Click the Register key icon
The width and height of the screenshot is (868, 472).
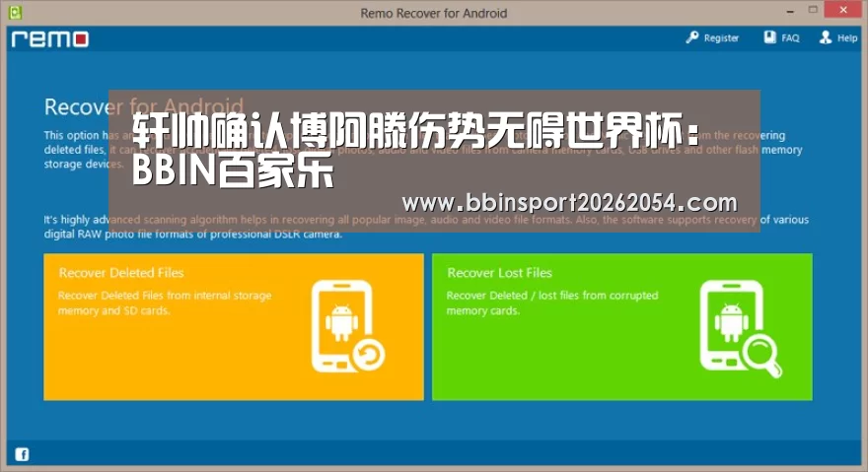pyautogui.click(x=692, y=37)
